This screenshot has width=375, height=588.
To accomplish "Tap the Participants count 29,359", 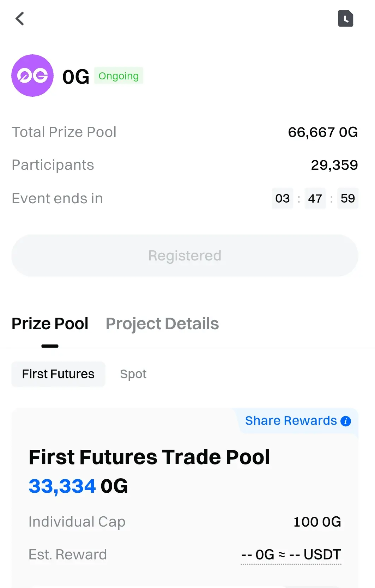I will [x=334, y=165].
